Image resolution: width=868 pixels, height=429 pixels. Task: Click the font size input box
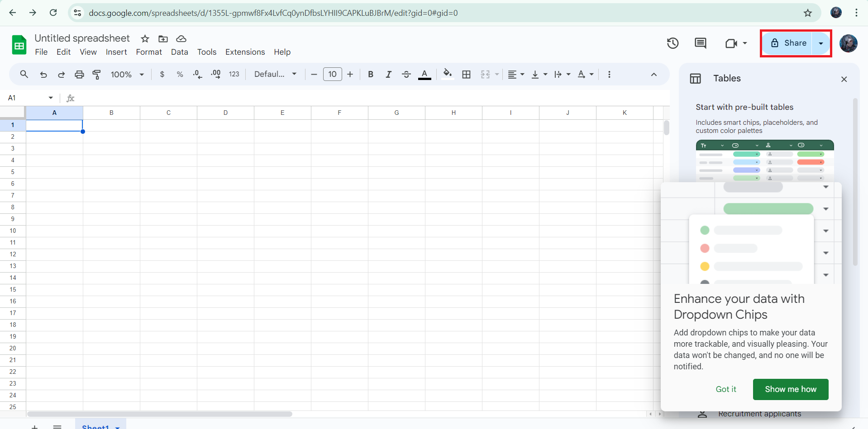coord(332,75)
